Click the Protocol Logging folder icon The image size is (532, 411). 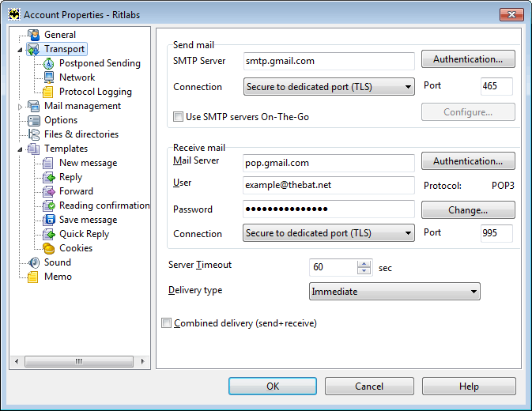coord(48,92)
